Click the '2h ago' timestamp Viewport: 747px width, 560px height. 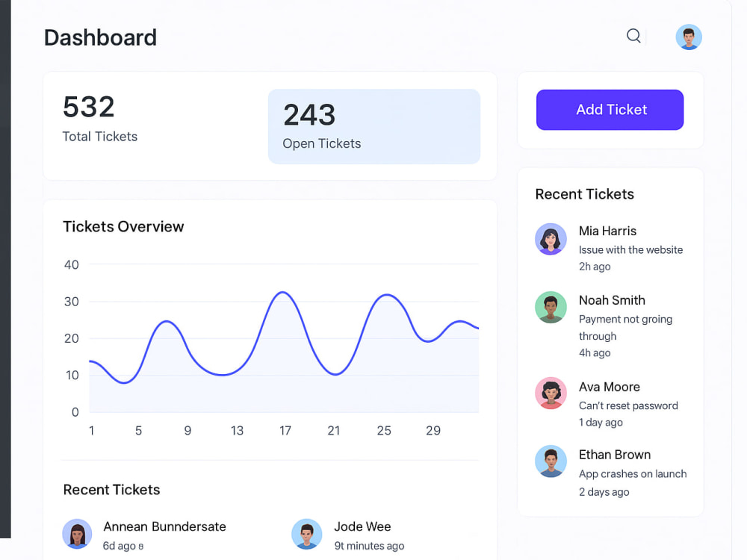(x=595, y=267)
